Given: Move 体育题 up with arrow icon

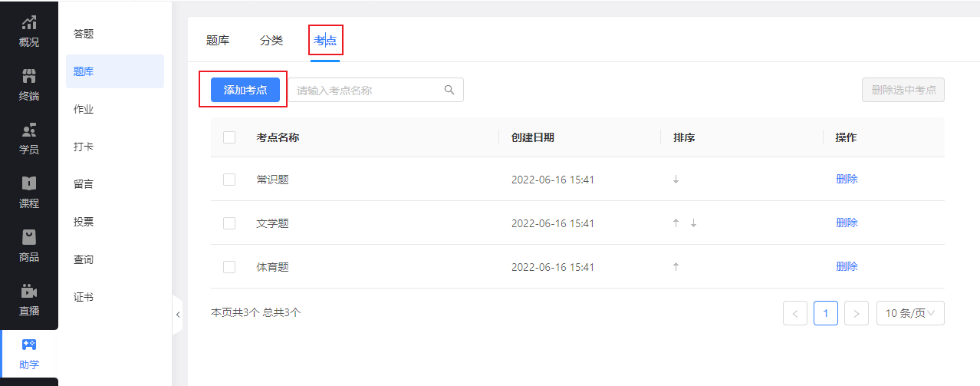Looking at the screenshot, I should coord(676,267).
